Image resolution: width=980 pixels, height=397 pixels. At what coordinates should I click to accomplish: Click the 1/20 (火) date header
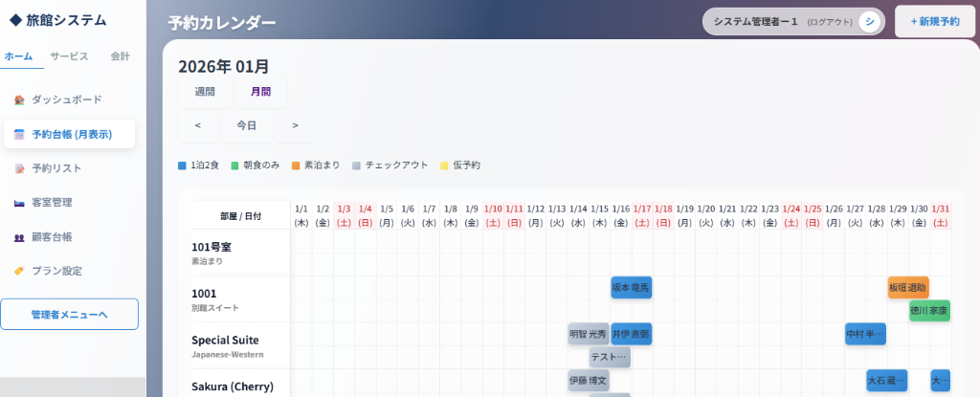(x=706, y=215)
